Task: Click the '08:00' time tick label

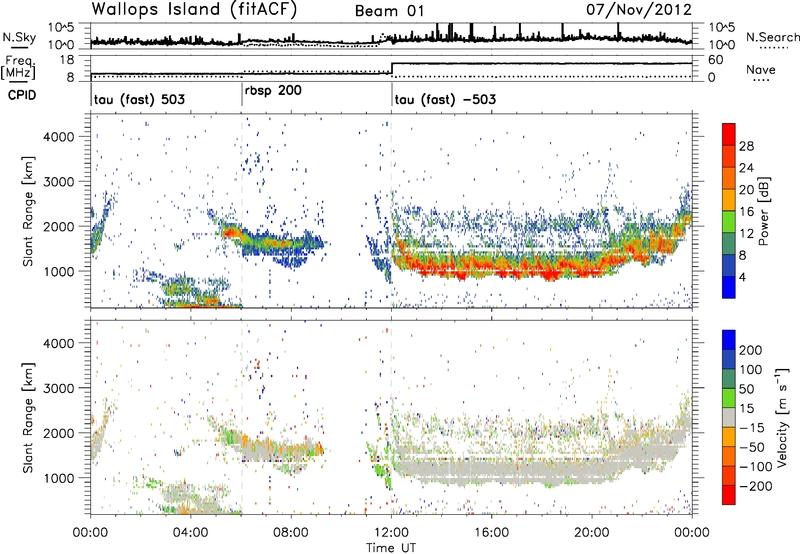Action: 291,533
